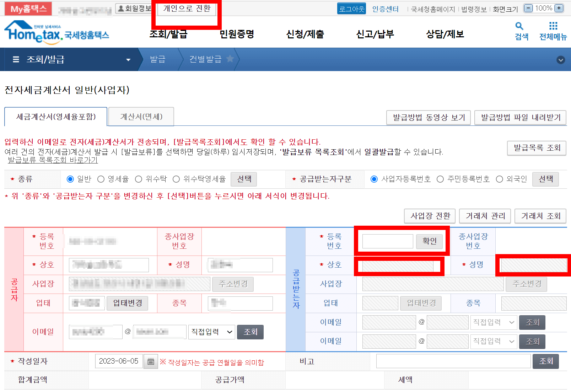Click the 거래처 관리 button
This screenshot has height=392, width=571.
pos(485,216)
